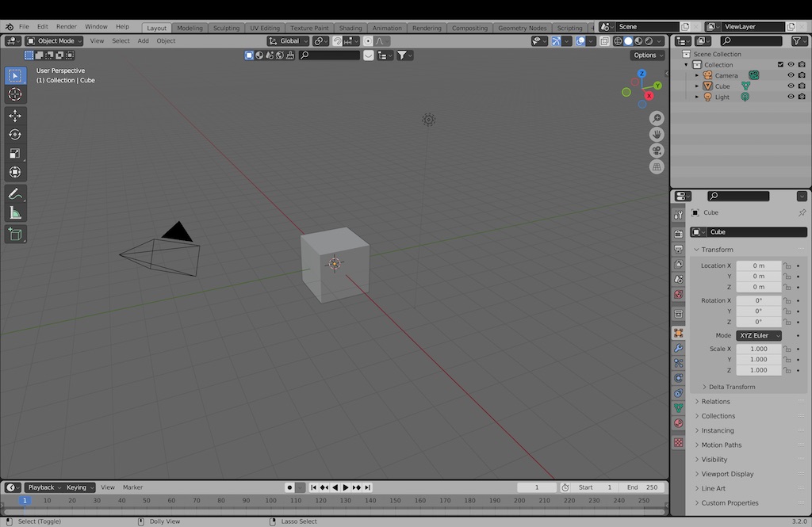Open the XYZ Euler rotation mode dropdown

coord(759,335)
